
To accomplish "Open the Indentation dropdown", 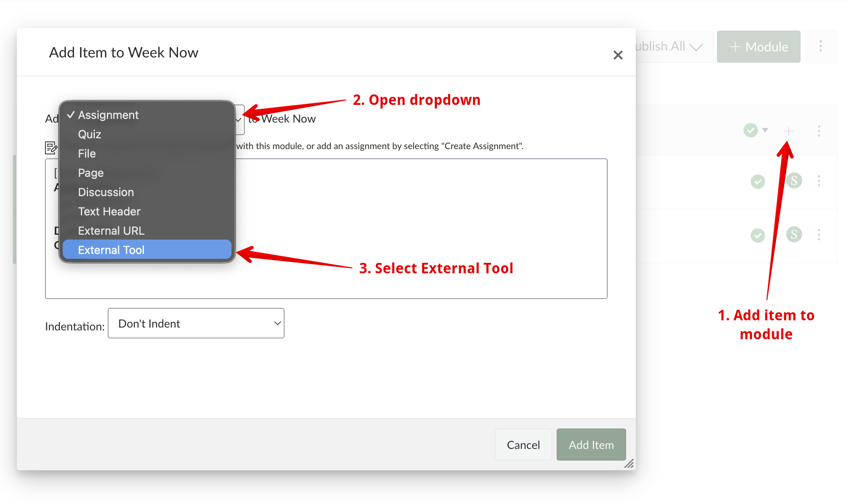I will (x=196, y=323).
